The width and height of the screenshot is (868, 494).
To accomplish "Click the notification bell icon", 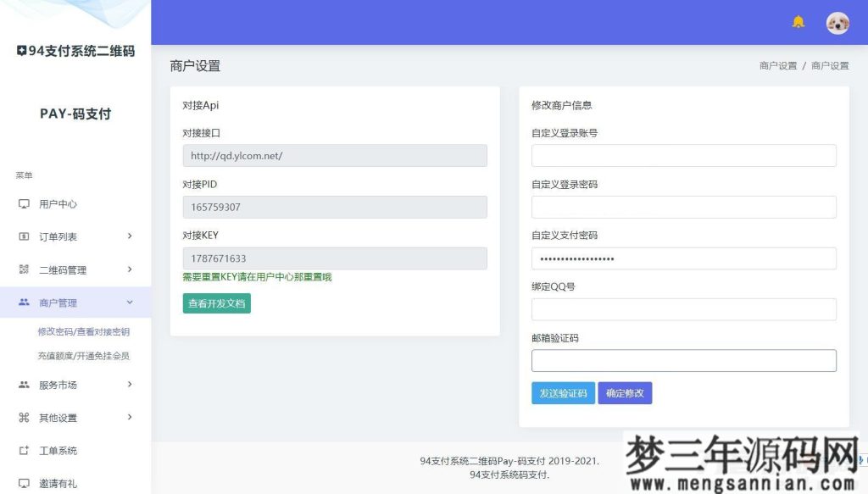I will point(797,23).
